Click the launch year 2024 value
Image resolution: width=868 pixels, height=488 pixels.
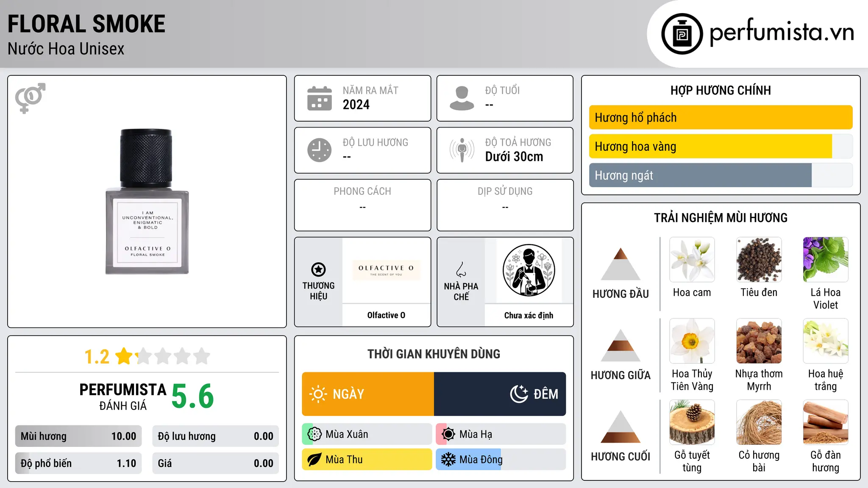click(x=356, y=105)
